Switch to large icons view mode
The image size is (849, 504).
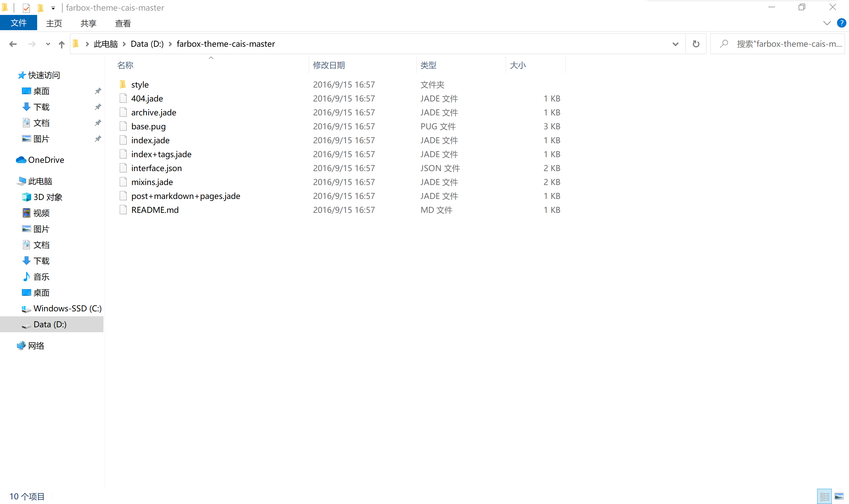point(839,496)
